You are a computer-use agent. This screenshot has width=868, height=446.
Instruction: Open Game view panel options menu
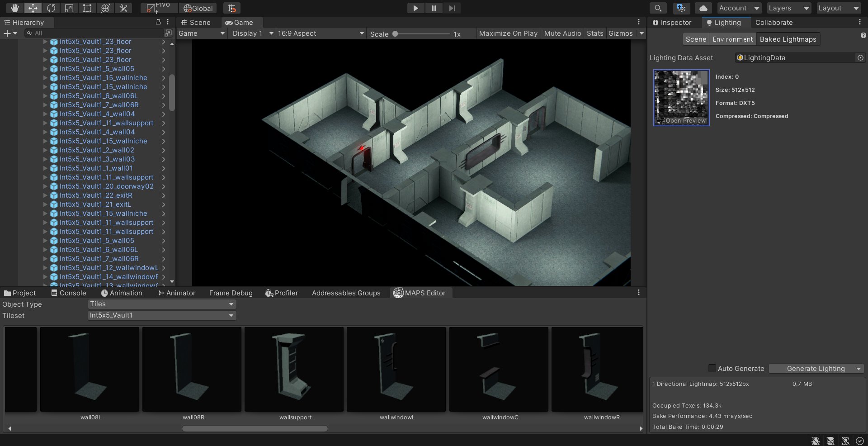click(638, 22)
